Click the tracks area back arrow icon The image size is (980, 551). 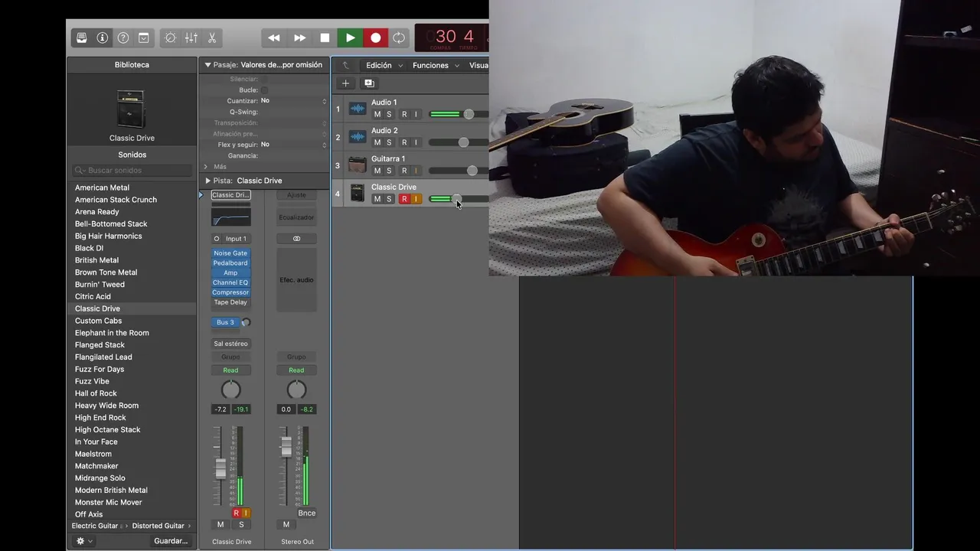click(x=345, y=65)
